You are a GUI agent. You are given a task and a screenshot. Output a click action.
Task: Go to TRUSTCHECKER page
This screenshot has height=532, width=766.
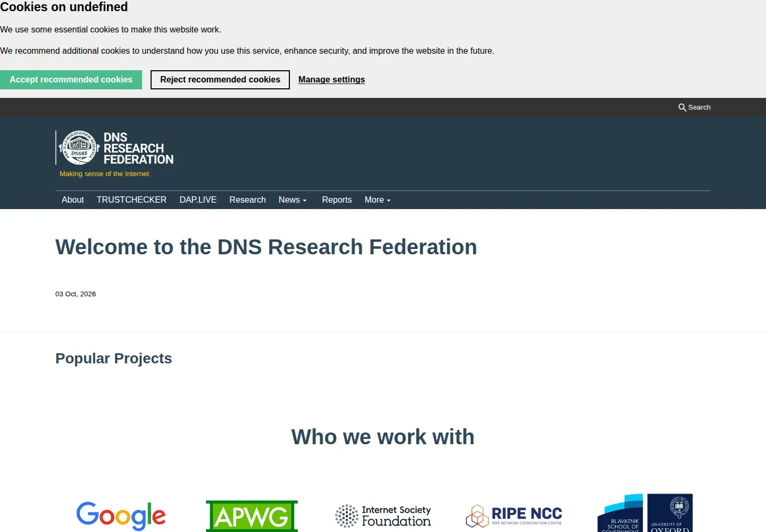point(131,200)
